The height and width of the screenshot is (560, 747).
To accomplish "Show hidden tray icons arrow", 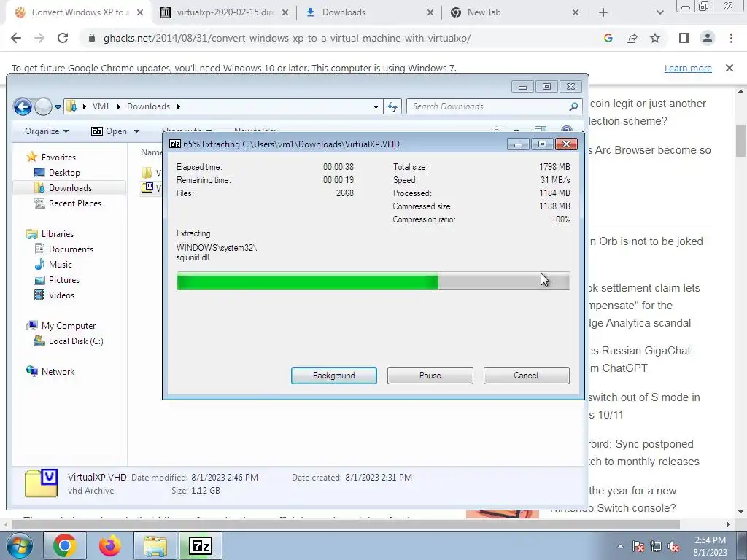I will [x=620, y=546].
